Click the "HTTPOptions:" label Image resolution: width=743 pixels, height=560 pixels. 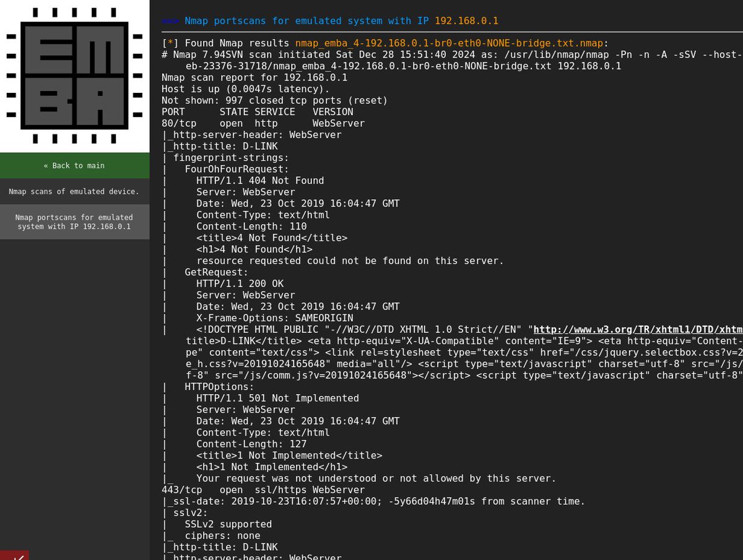[x=220, y=387]
